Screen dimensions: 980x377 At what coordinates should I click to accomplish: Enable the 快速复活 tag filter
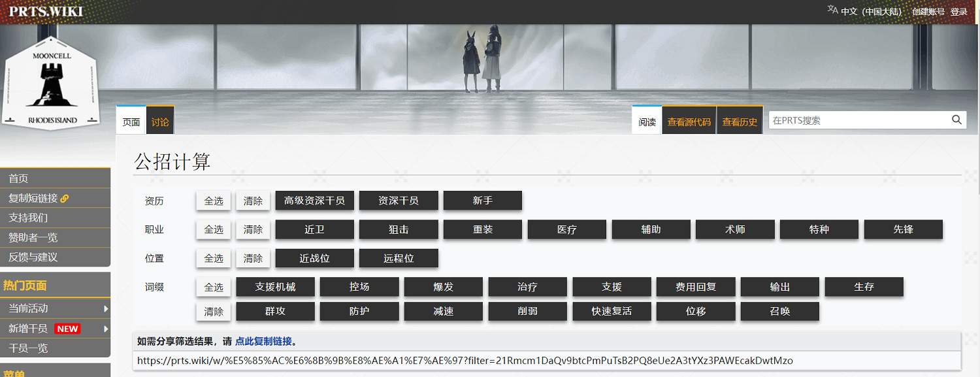(612, 312)
